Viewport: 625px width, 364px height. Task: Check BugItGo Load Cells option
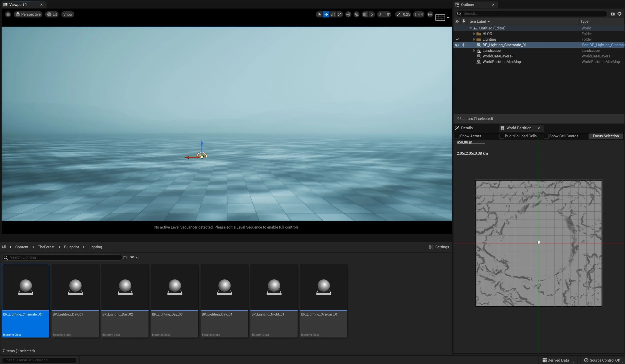pyautogui.click(x=501, y=136)
